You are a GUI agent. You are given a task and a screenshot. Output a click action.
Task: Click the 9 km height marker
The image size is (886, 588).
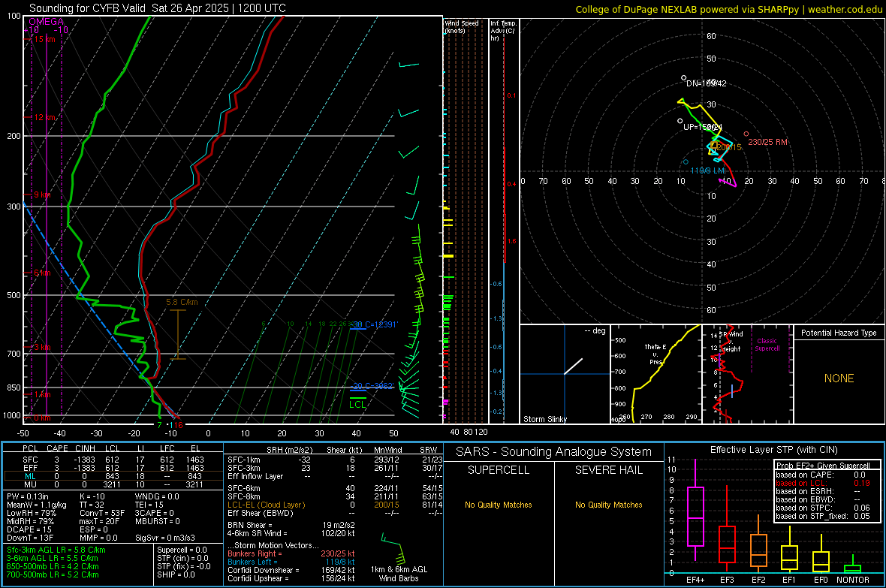point(42,194)
